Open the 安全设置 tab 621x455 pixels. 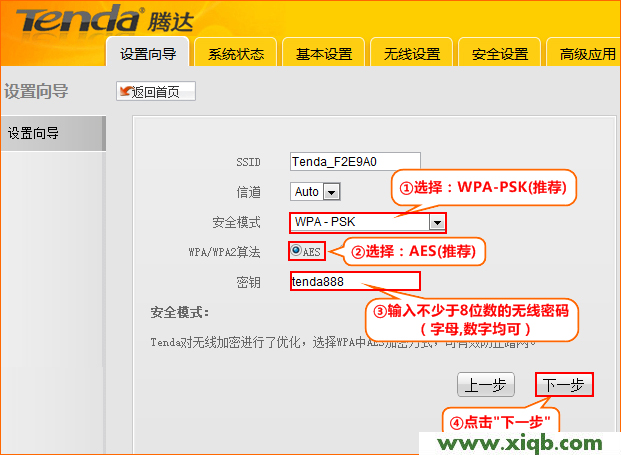tap(499, 54)
